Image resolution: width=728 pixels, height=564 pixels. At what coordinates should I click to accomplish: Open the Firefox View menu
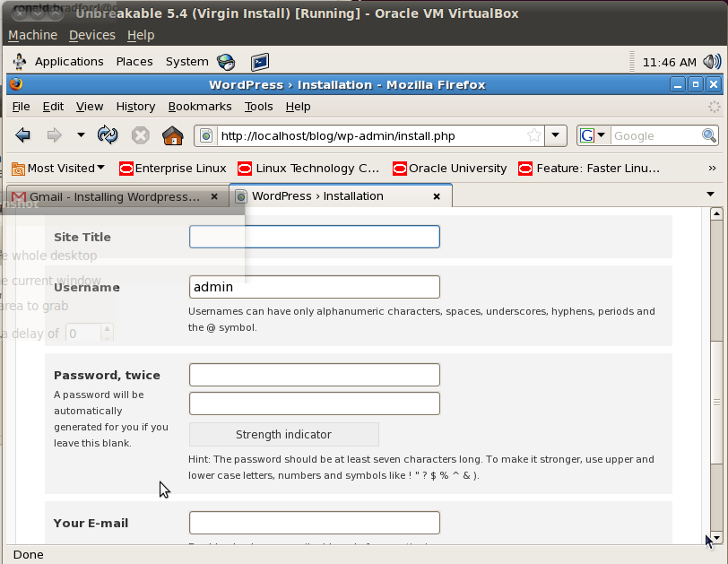pos(90,107)
